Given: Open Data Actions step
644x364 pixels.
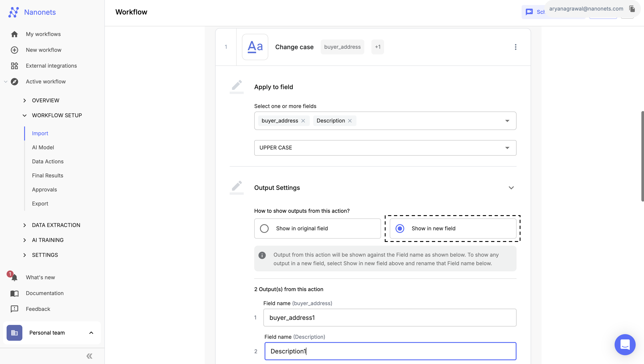Looking at the screenshot, I should [x=48, y=161].
